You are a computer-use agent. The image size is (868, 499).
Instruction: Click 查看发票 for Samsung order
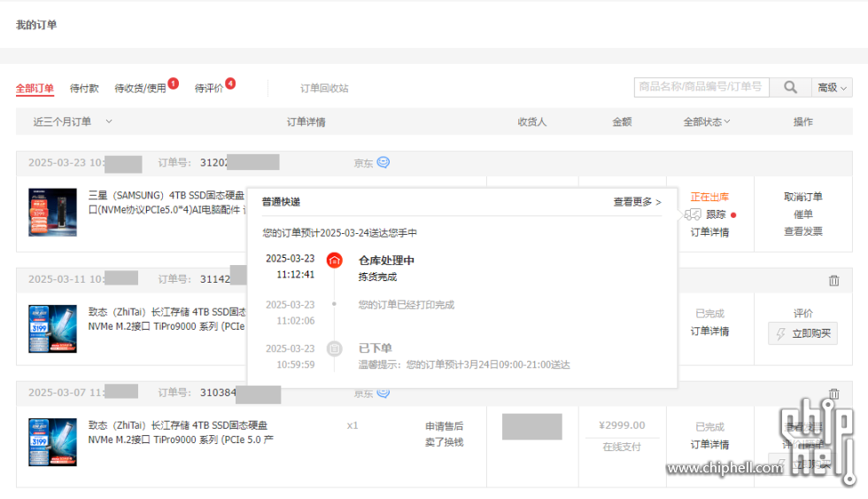(x=803, y=231)
